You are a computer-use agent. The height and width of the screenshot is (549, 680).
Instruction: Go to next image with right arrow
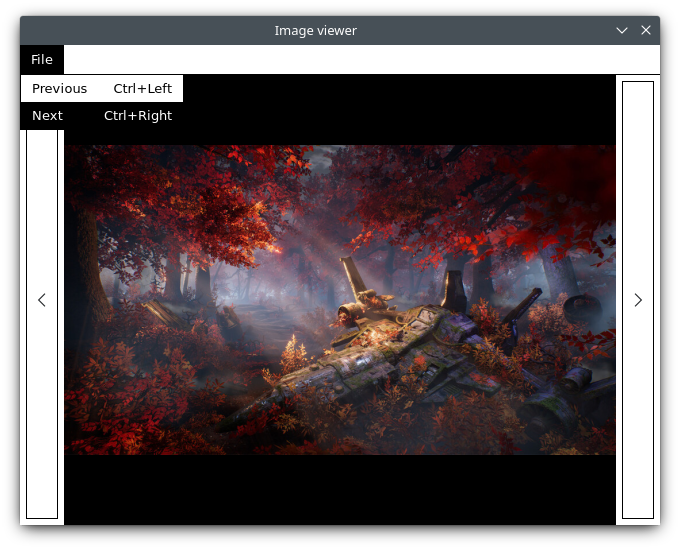[638, 300]
